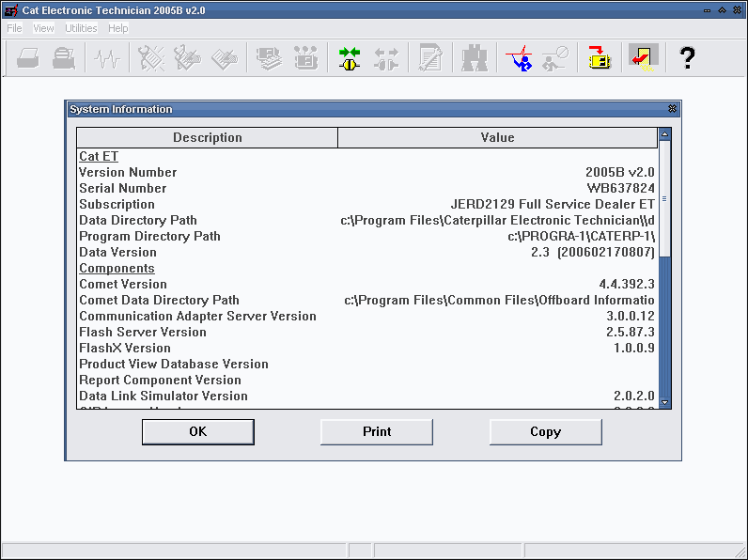Screen dimensions: 748x560
Task: Click the printer icon at toolbar start
Action: [x=28, y=58]
